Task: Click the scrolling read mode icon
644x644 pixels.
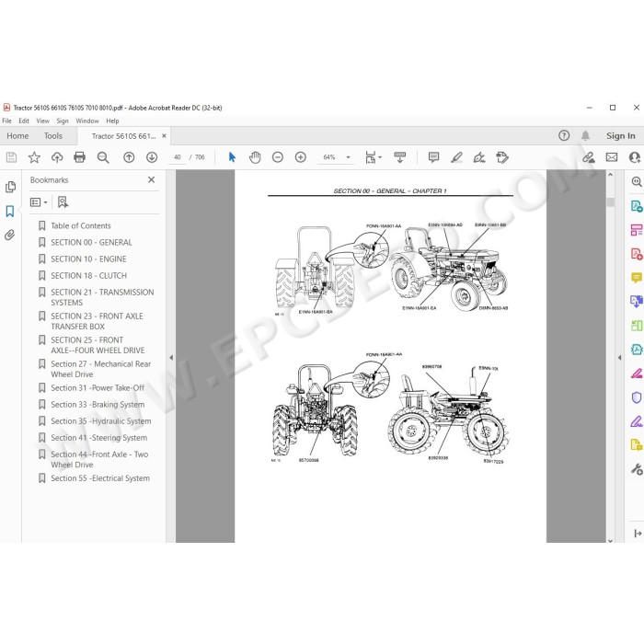Action: 399,157
